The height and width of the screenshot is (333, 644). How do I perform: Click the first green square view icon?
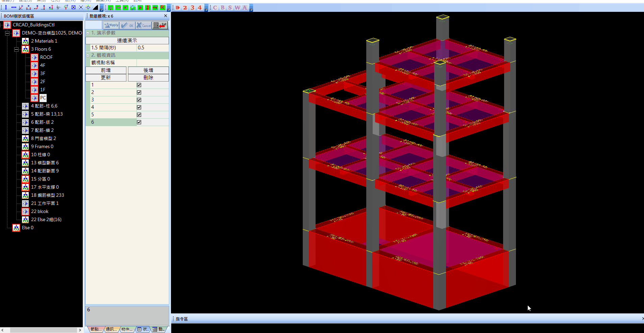pyautogui.click(x=110, y=7)
